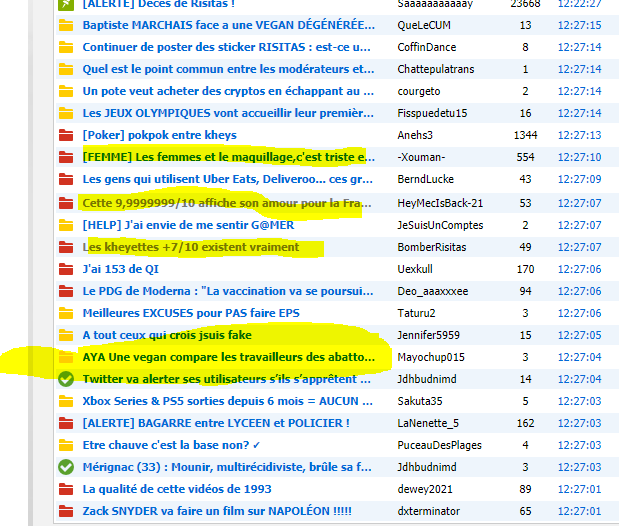Click the yellow folder icon for the [HELP] topic

tap(66, 225)
